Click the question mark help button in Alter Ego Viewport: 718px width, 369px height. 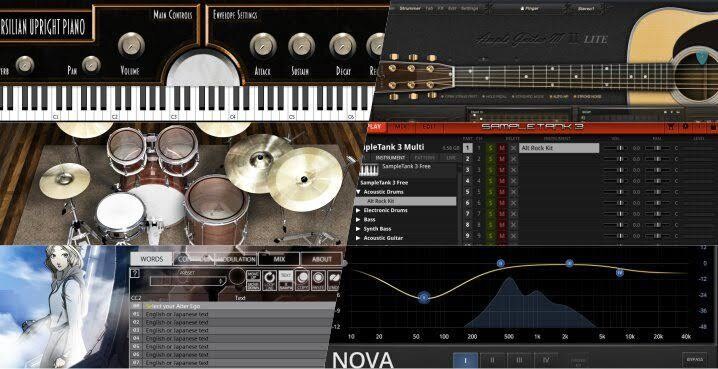(135, 273)
